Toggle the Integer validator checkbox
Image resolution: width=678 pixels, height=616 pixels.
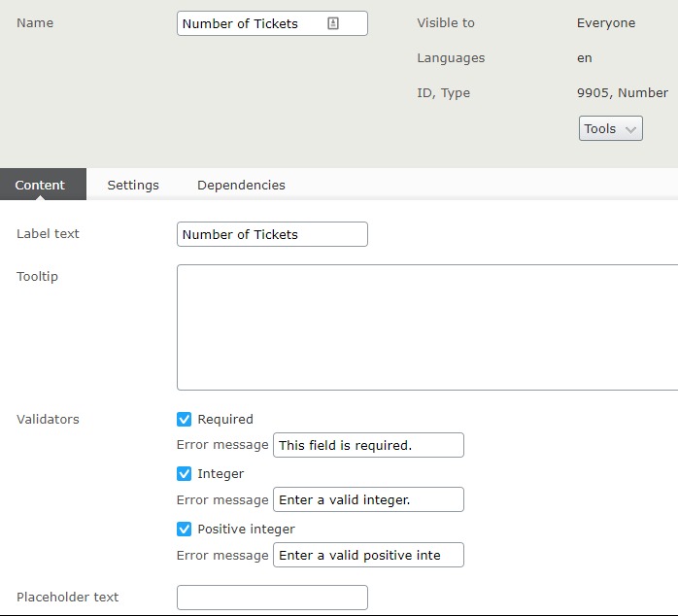tap(185, 474)
